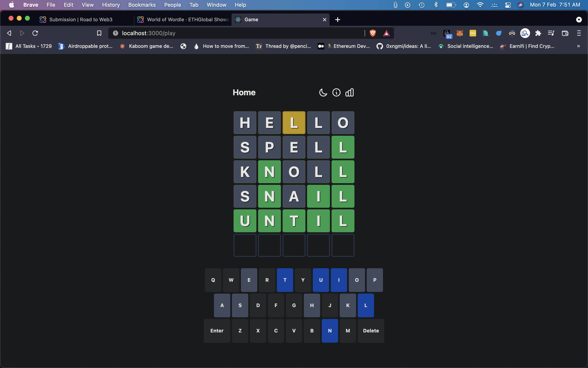Viewport: 588px width, 368px height.
Task: Open the History menu
Action: click(x=111, y=5)
